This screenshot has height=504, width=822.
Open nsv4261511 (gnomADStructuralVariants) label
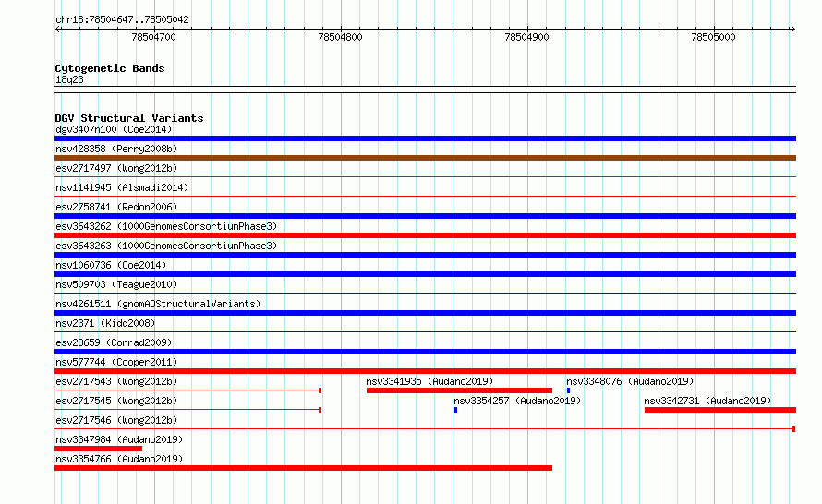[x=158, y=304]
